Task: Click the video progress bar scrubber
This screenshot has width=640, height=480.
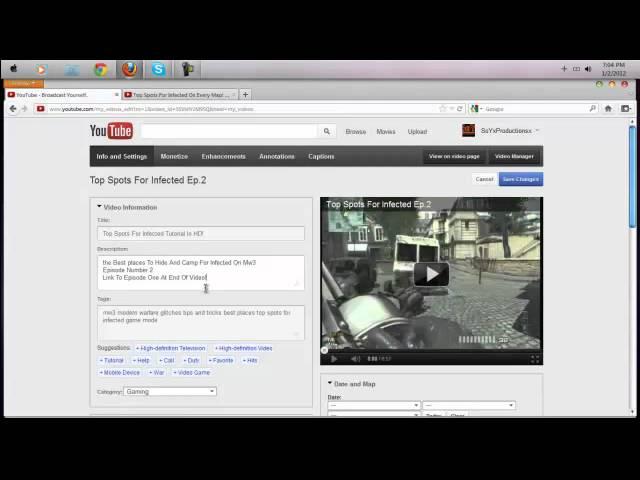Action: pos(324,350)
